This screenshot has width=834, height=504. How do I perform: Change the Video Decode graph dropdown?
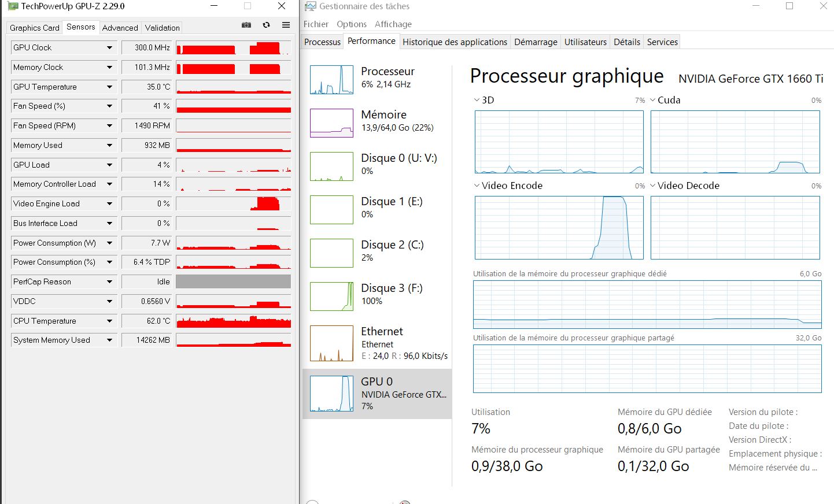point(684,186)
